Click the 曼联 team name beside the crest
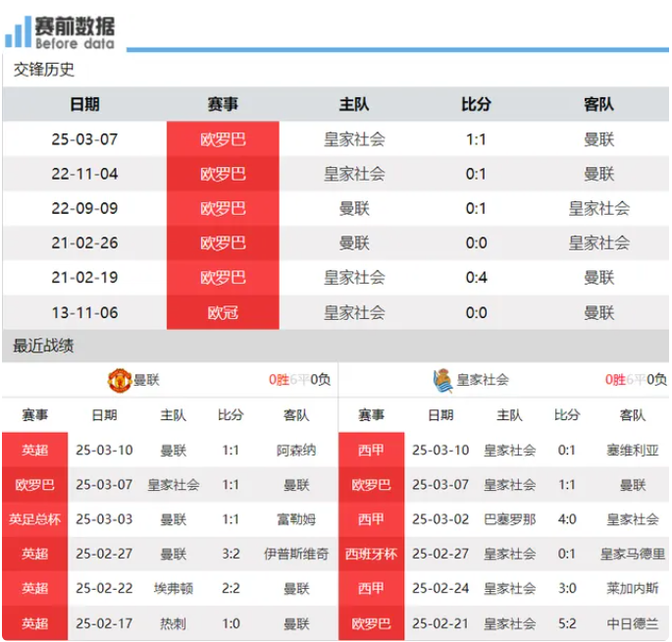The width and height of the screenshot is (672, 642). click(x=146, y=380)
